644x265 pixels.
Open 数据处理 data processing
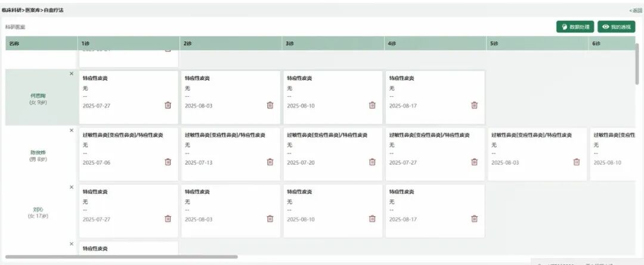pyautogui.click(x=575, y=27)
